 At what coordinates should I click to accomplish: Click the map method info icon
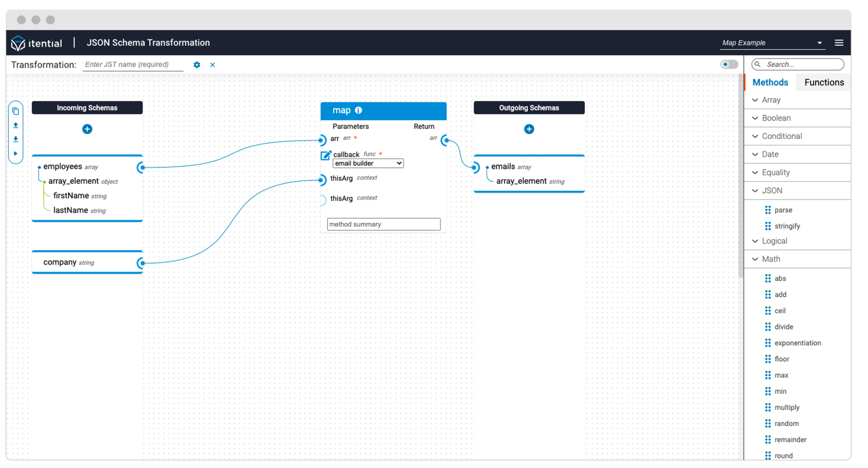pos(359,110)
